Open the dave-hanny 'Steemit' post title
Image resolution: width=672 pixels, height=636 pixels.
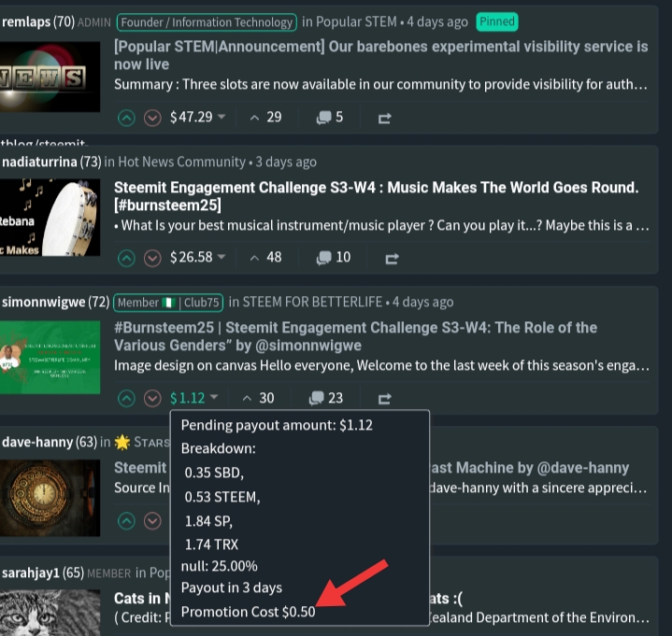tap(140, 468)
